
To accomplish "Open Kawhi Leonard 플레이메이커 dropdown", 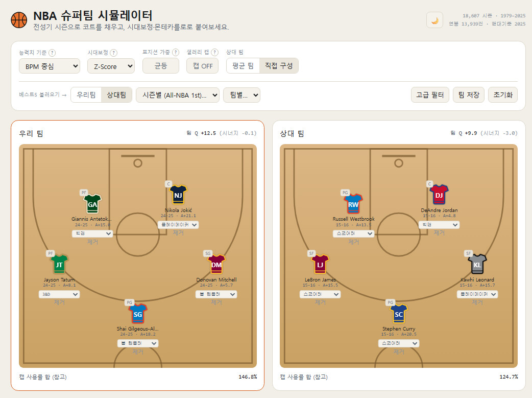I will pos(477,294).
